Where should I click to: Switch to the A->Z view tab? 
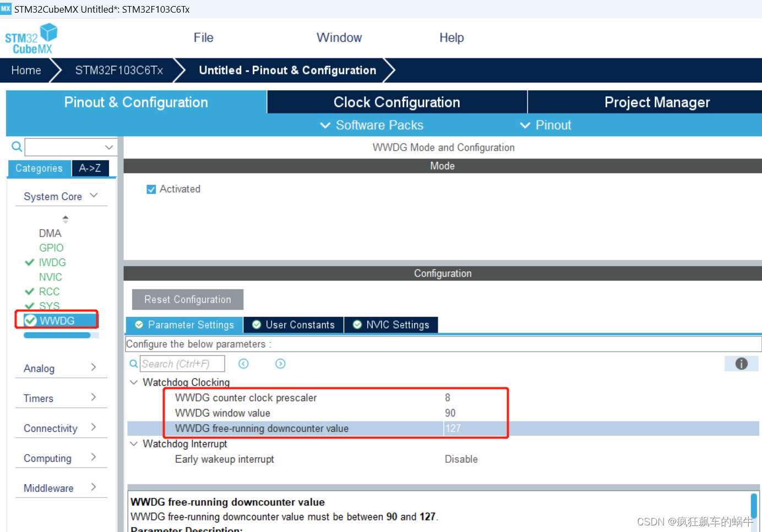pyautogui.click(x=90, y=168)
